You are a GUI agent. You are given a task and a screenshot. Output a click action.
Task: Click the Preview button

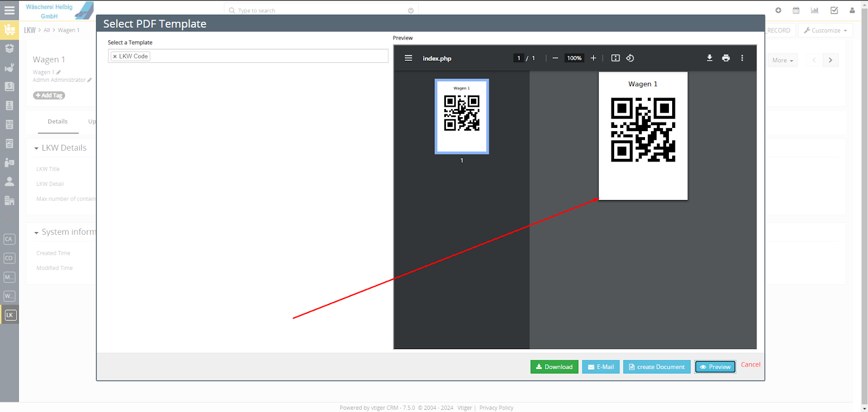click(715, 367)
